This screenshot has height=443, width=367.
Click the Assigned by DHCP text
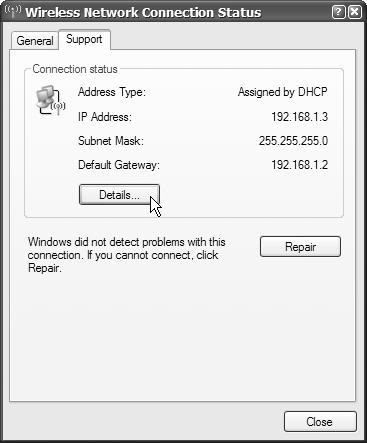click(283, 92)
